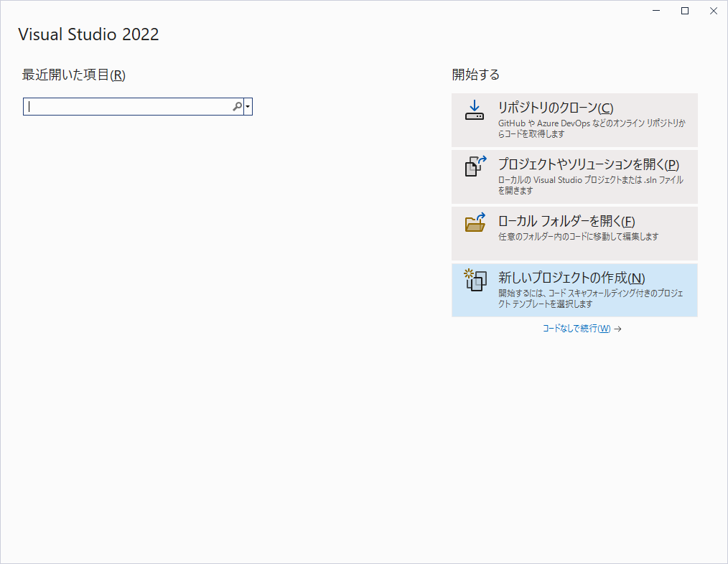Image resolution: width=728 pixels, height=564 pixels.
Task: Choose プロジェクトやソリューションを開く(P)
Action: tap(588, 164)
